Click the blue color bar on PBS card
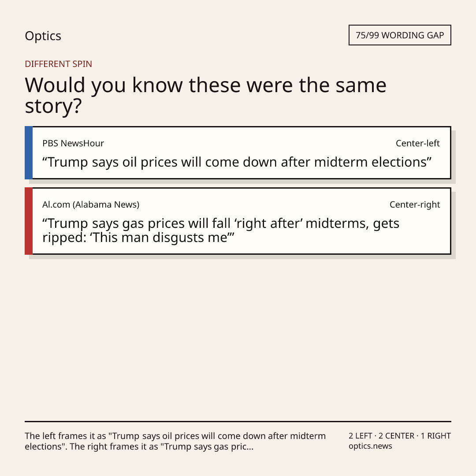Viewport: 476px width, 476px height. pyautogui.click(x=29, y=152)
